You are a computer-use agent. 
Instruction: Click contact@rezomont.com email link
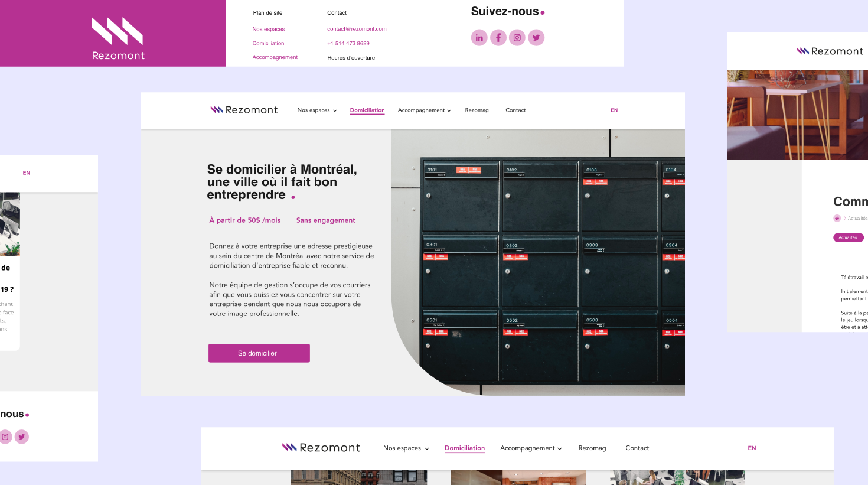[x=357, y=29]
